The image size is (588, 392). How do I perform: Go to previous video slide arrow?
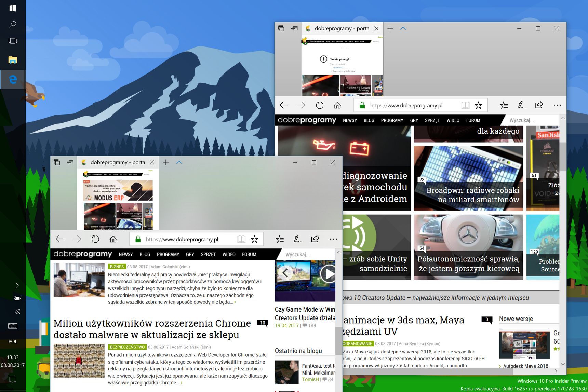point(285,273)
